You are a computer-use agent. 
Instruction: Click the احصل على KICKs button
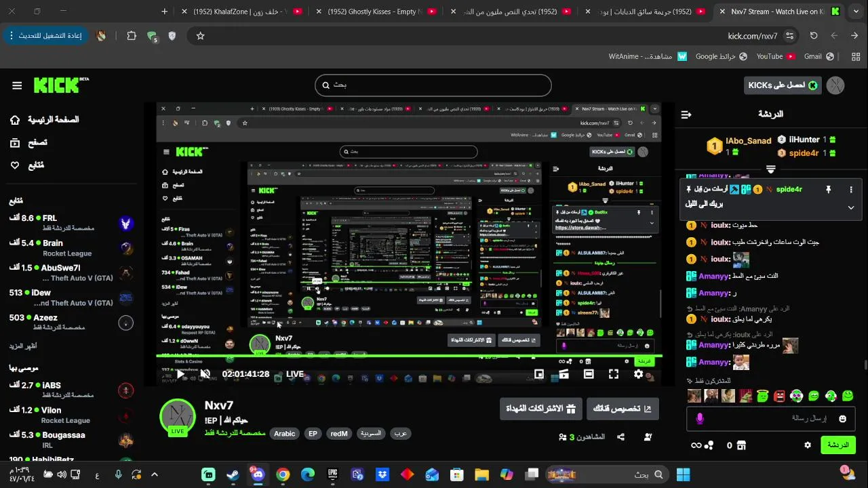coord(783,85)
